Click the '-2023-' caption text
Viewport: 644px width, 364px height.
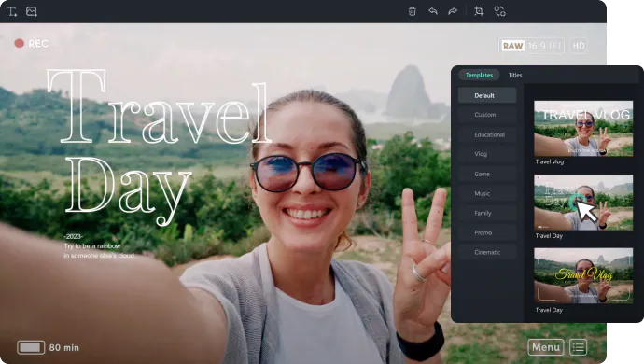(73, 237)
